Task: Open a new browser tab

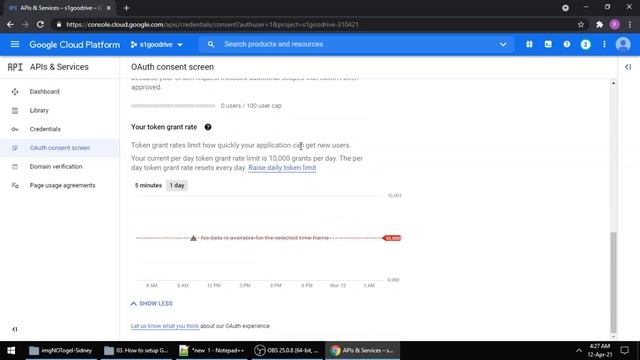Action: tap(126, 8)
